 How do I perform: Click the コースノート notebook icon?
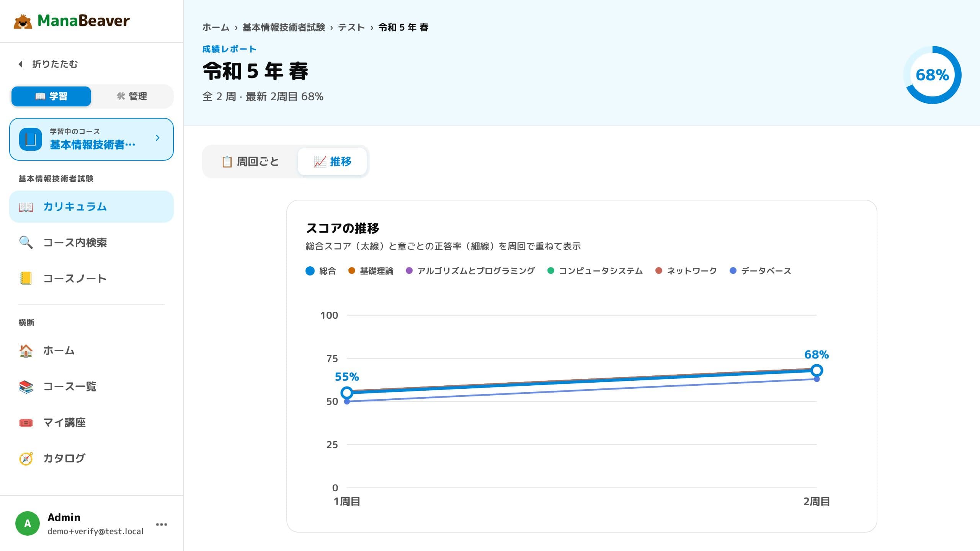tap(26, 279)
